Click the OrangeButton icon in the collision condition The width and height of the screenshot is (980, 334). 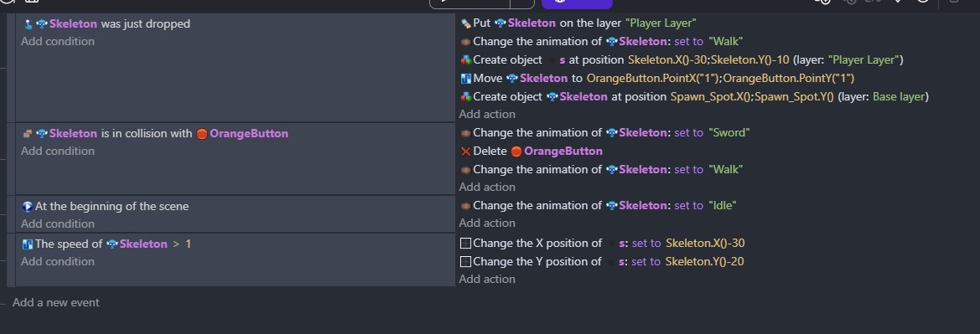point(202,134)
